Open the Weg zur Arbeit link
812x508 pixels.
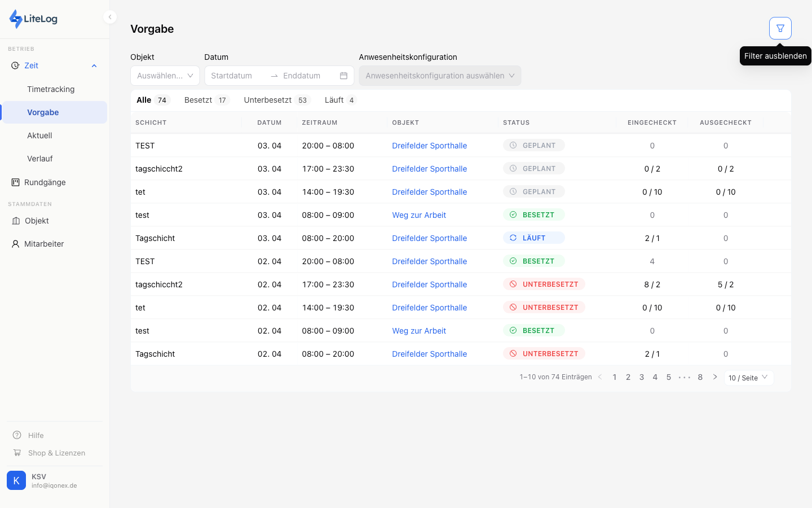(419, 215)
